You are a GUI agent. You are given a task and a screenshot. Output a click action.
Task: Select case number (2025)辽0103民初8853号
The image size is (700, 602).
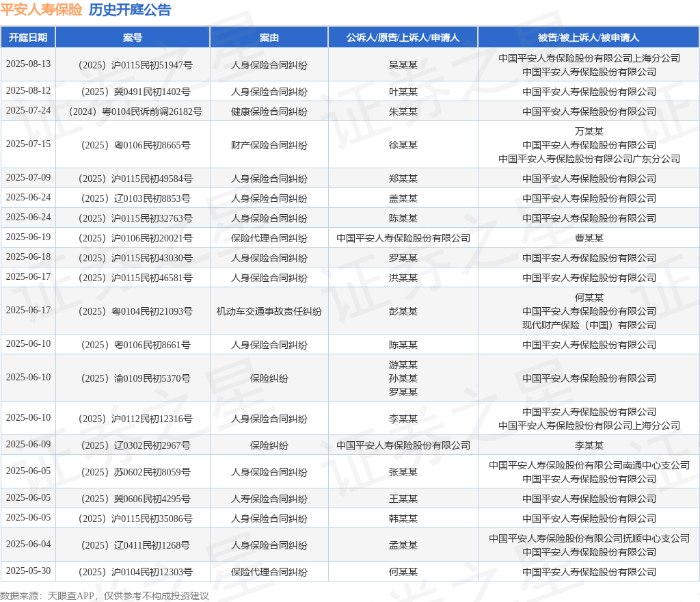click(135, 198)
